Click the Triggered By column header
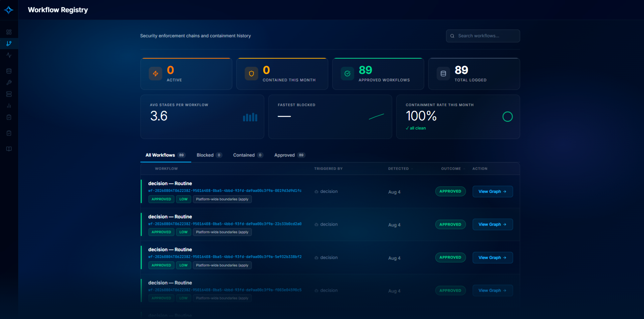Image resolution: width=644 pixels, height=319 pixels. tap(328, 169)
